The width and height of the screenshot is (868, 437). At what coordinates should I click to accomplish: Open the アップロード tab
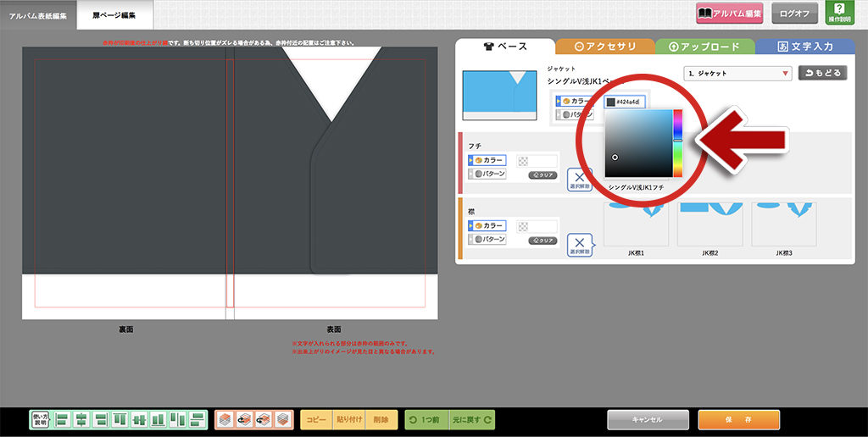[x=706, y=47]
